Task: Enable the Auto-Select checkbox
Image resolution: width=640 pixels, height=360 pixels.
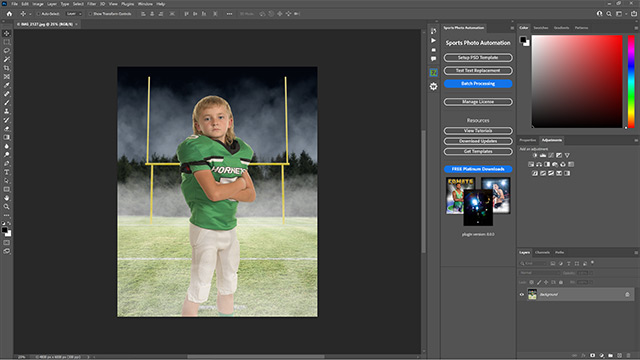Action: [x=38, y=14]
